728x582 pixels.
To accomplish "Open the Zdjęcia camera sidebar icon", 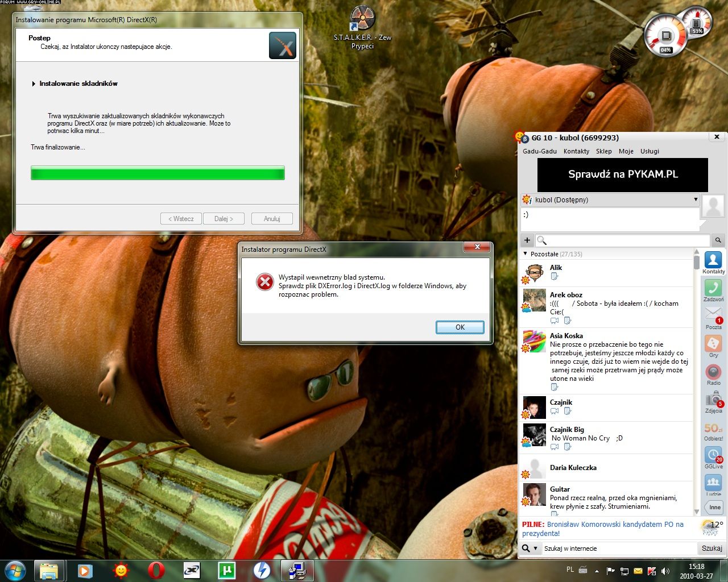I will coord(713,402).
